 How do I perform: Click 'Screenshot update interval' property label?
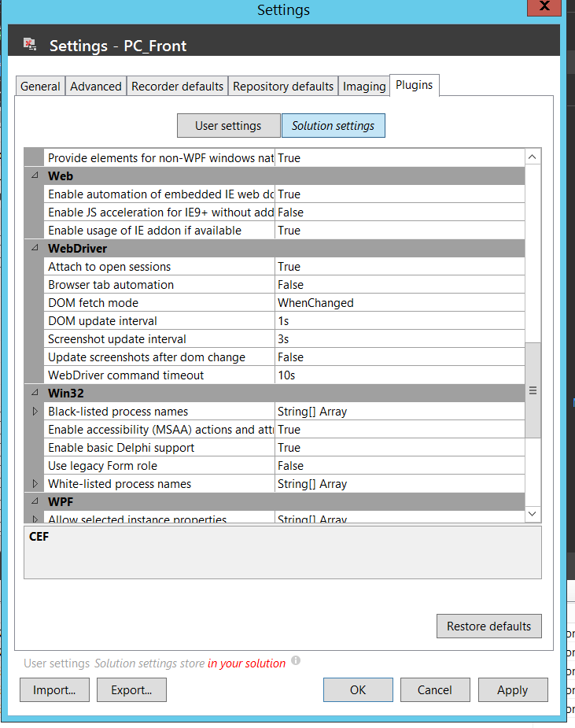point(159,339)
